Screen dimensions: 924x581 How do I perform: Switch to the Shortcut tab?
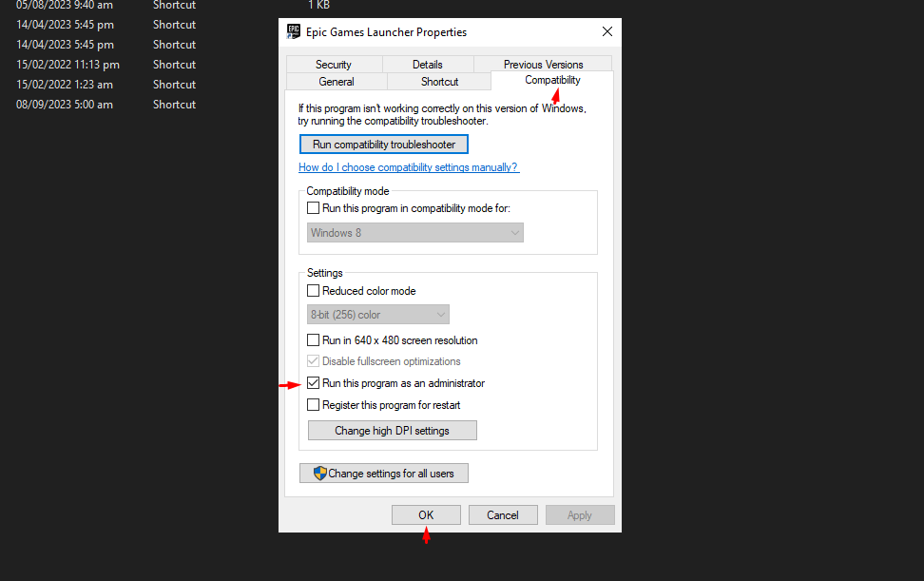point(439,82)
